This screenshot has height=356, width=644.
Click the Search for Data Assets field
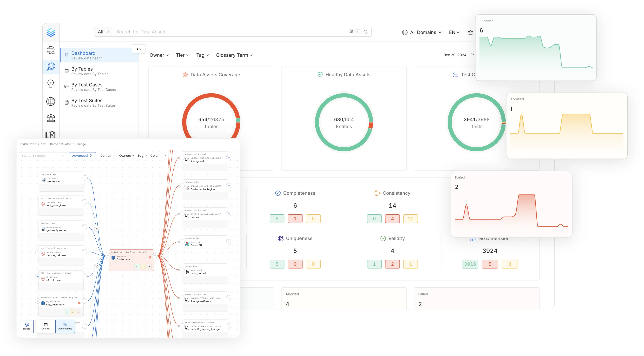tap(230, 32)
